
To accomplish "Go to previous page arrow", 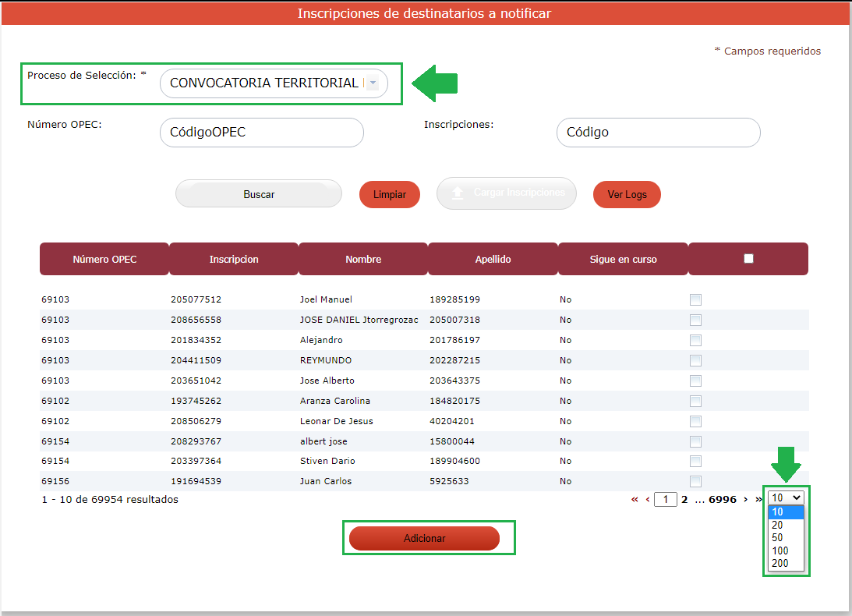I will 648,500.
